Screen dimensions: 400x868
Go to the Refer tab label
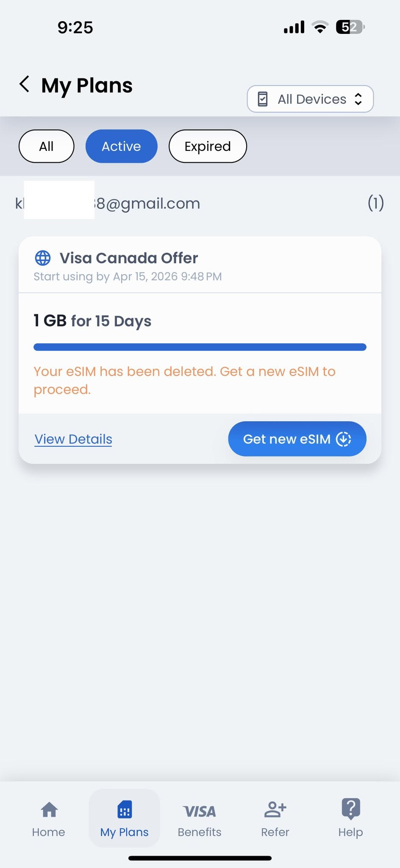(x=275, y=832)
